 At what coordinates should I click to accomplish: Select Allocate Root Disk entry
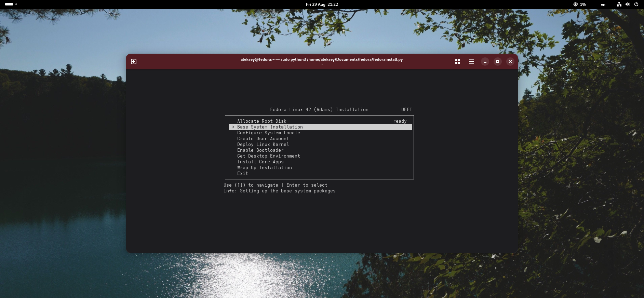[x=262, y=121]
